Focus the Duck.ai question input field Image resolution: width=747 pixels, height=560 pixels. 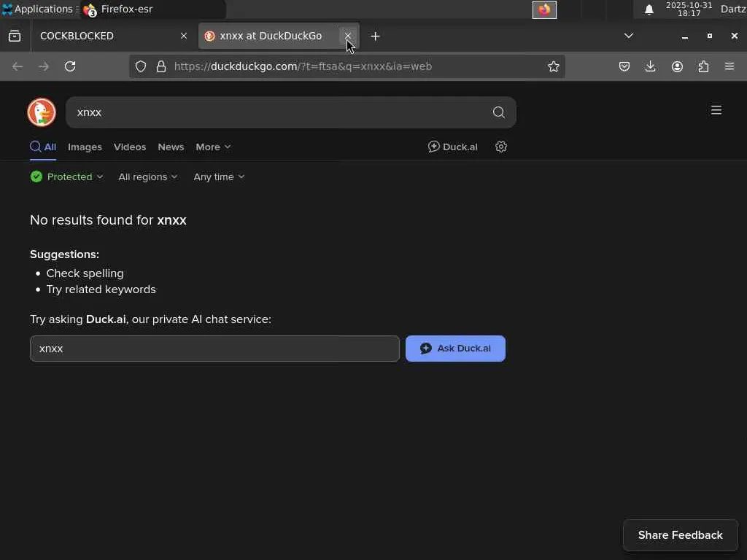point(214,349)
